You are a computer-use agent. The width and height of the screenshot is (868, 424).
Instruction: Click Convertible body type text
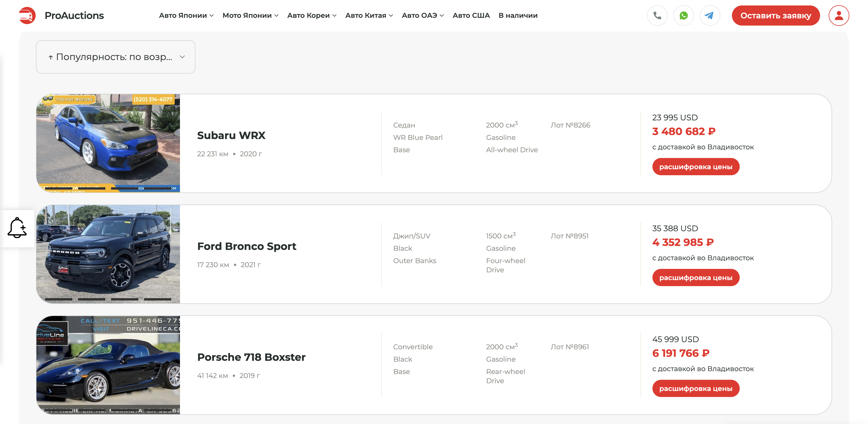click(413, 347)
